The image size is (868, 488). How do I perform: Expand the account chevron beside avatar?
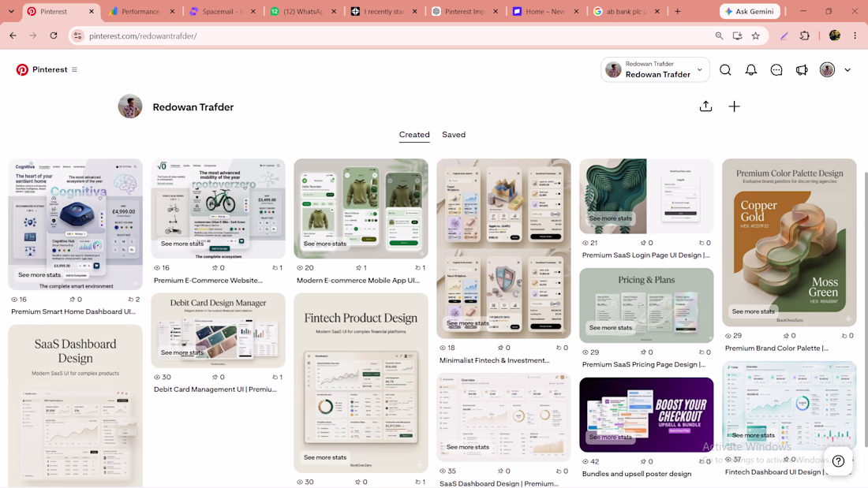tap(847, 70)
